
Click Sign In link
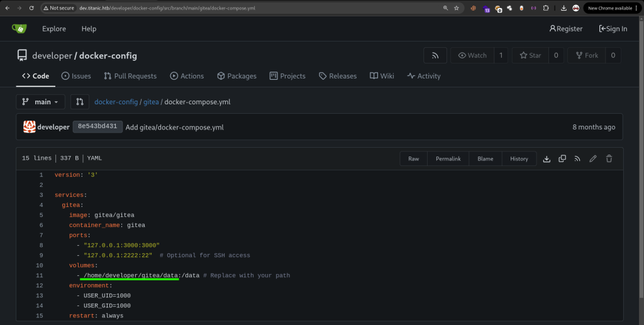(613, 29)
